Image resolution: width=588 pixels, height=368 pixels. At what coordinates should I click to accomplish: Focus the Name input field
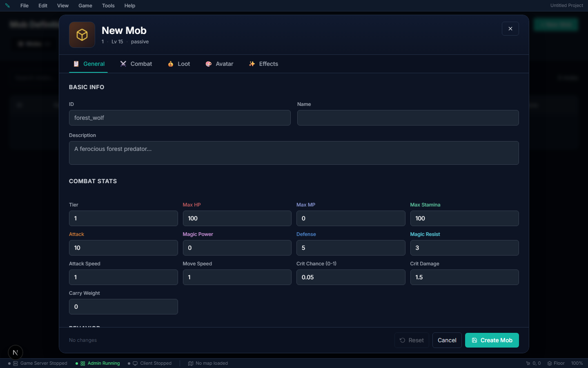pyautogui.click(x=408, y=118)
